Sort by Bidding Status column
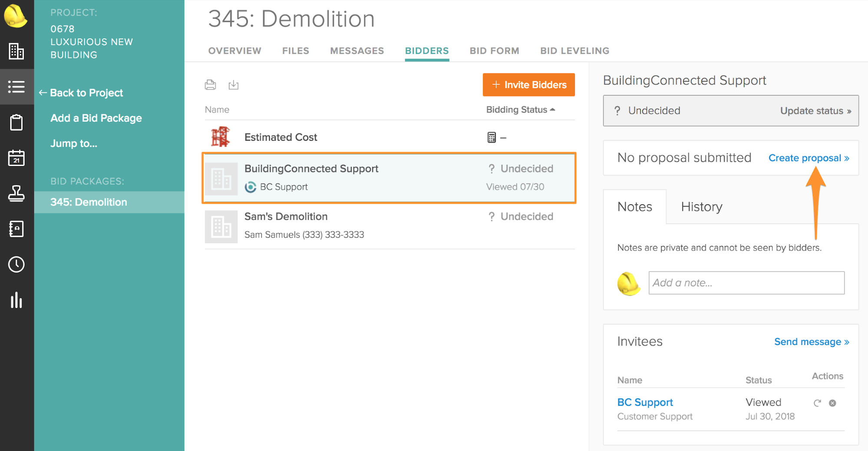This screenshot has width=868, height=451. [x=520, y=109]
